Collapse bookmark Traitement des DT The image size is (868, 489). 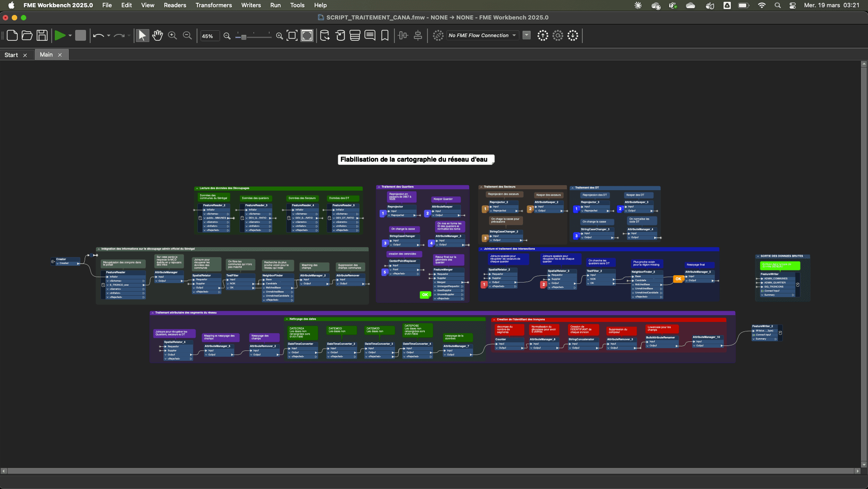(572, 187)
